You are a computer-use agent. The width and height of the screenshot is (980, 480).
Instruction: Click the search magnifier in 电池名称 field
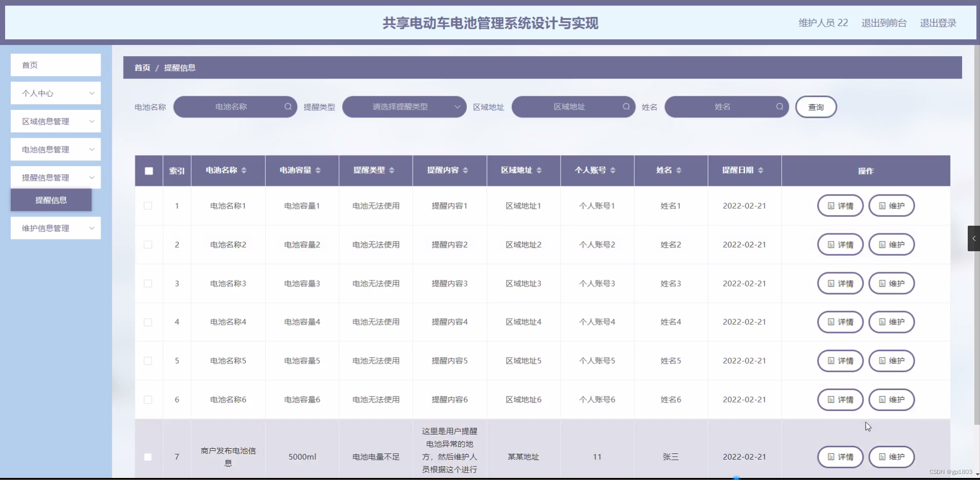pos(288,107)
